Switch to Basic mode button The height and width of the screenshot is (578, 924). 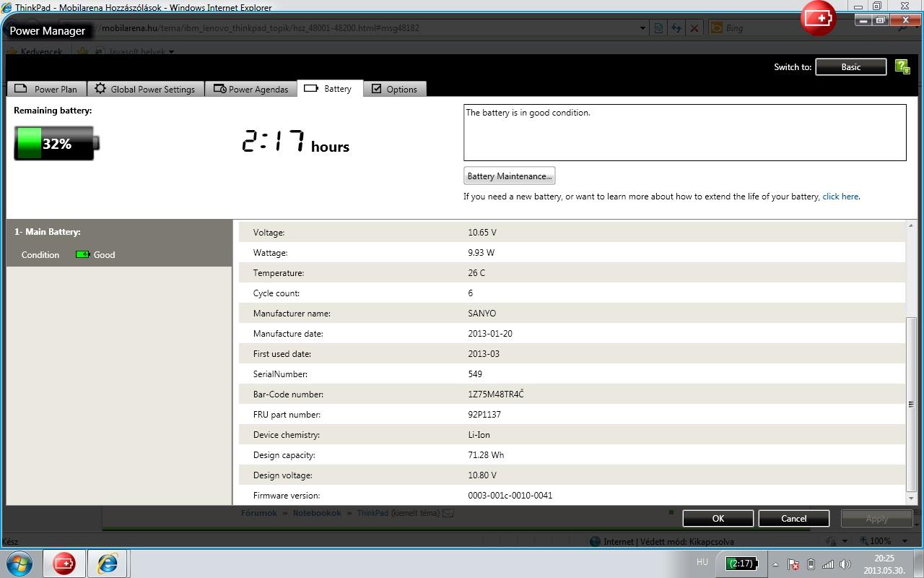pyautogui.click(x=850, y=66)
